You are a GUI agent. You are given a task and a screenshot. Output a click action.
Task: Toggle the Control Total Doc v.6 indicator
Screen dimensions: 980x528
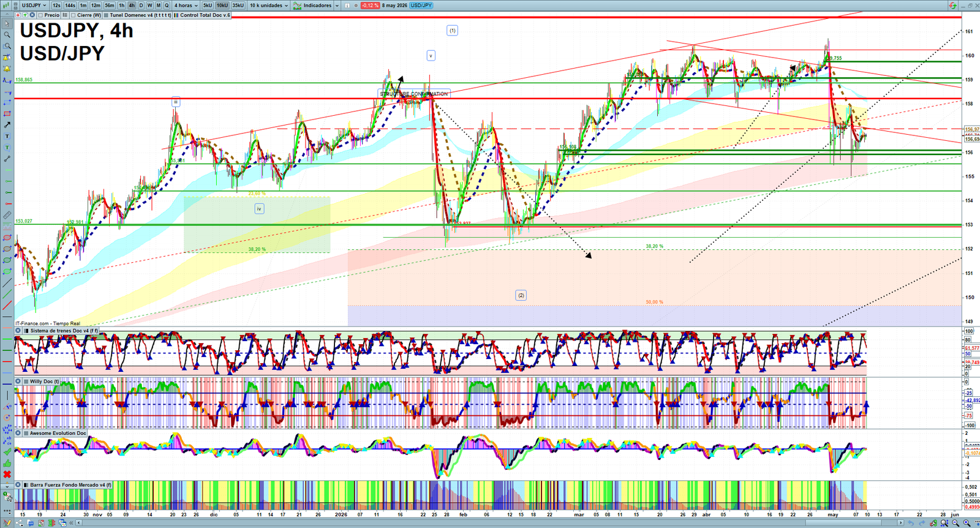point(176,15)
